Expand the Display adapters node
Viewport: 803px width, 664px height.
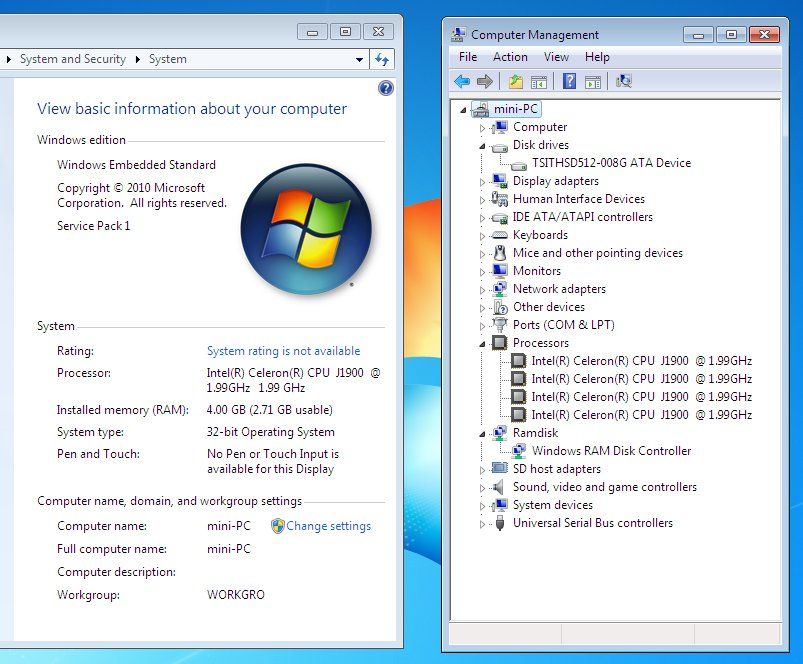pyautogui.click(x=482, y=182)
